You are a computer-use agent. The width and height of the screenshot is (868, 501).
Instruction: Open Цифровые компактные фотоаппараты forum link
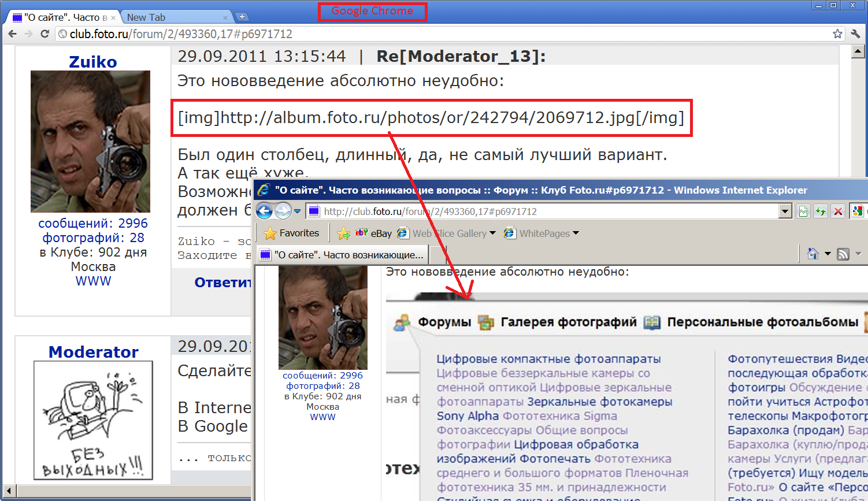click(x=548, y=359)
